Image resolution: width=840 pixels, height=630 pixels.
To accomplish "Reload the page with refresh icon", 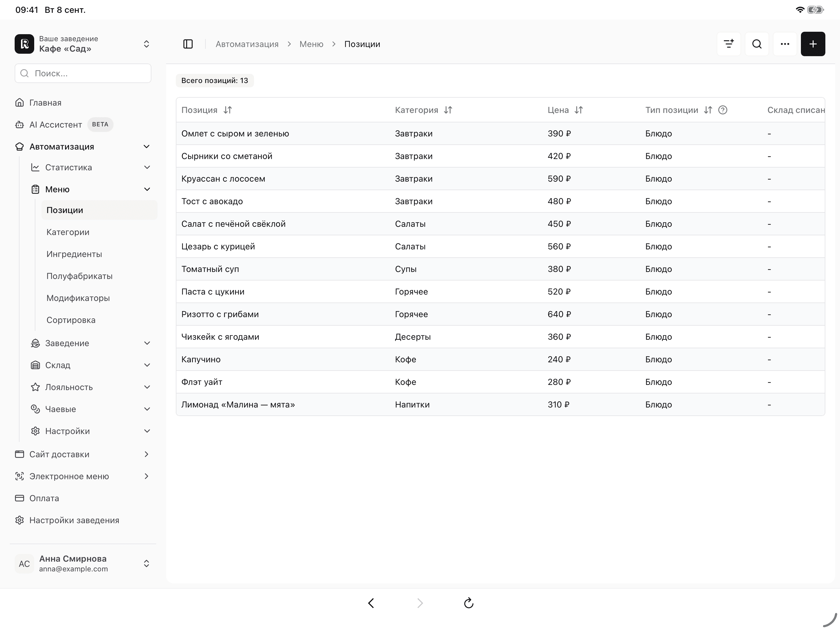I will [x=469, y=603].
